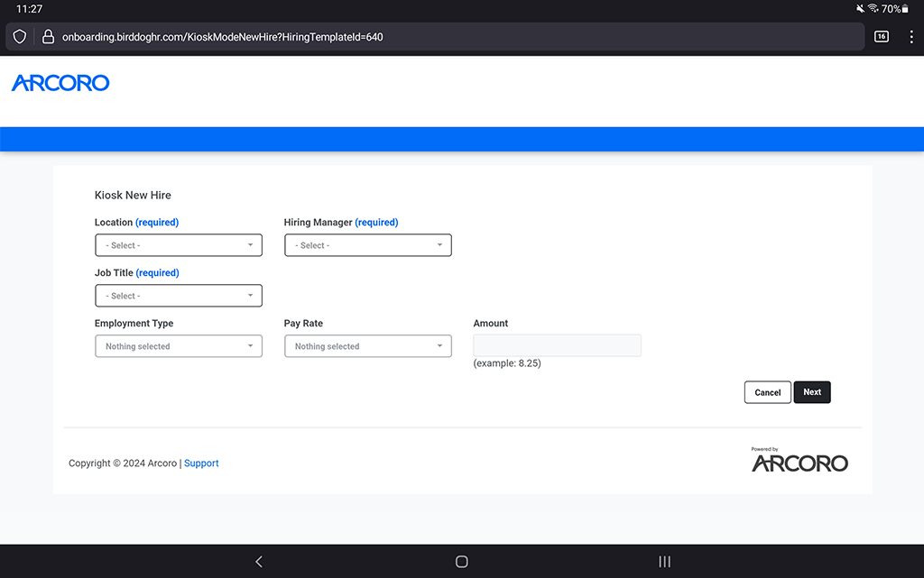Tap the Amount label
The height and width of the screenshot is (578, 924).
pyautogui.click(x=490, y=323)
